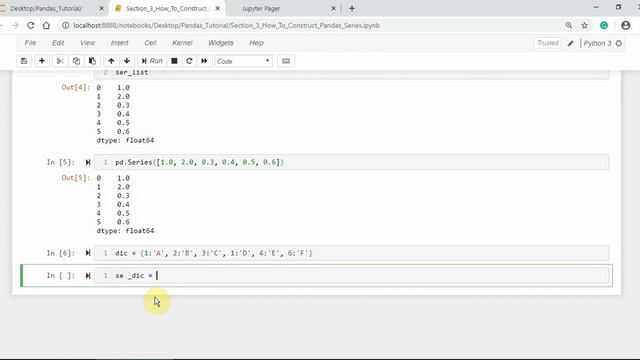640x360 pixels.
Task: Close the Jupyter Pager tab
Action: click(333, 8)
